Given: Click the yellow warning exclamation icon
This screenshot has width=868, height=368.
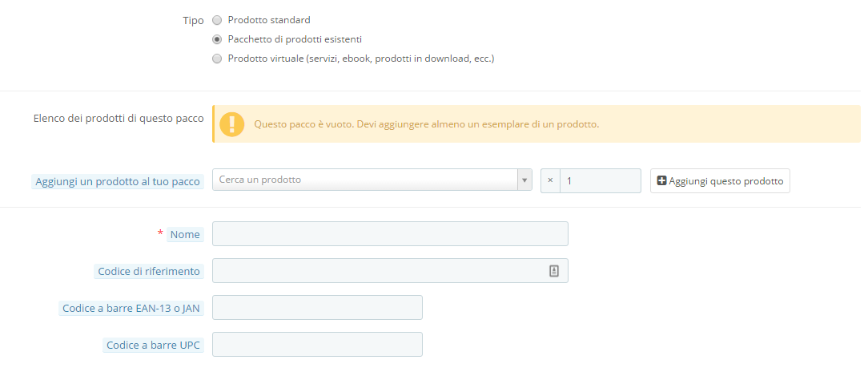Looking at the screenshot, I should point(232,124).
